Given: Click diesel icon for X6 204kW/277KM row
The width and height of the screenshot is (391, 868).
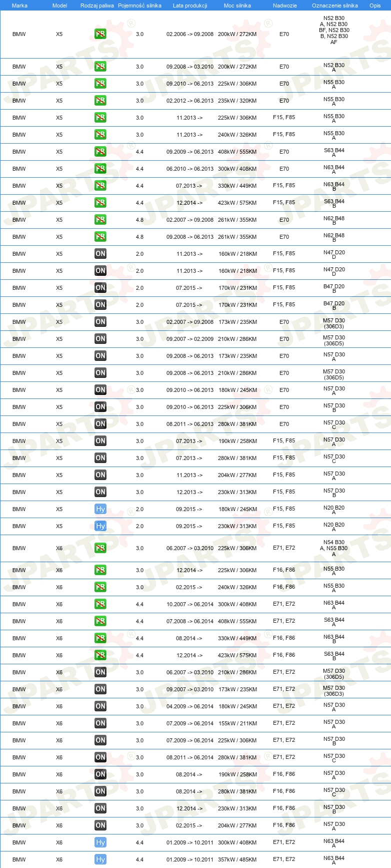Looking at the screenshot, I should [100, 825].
